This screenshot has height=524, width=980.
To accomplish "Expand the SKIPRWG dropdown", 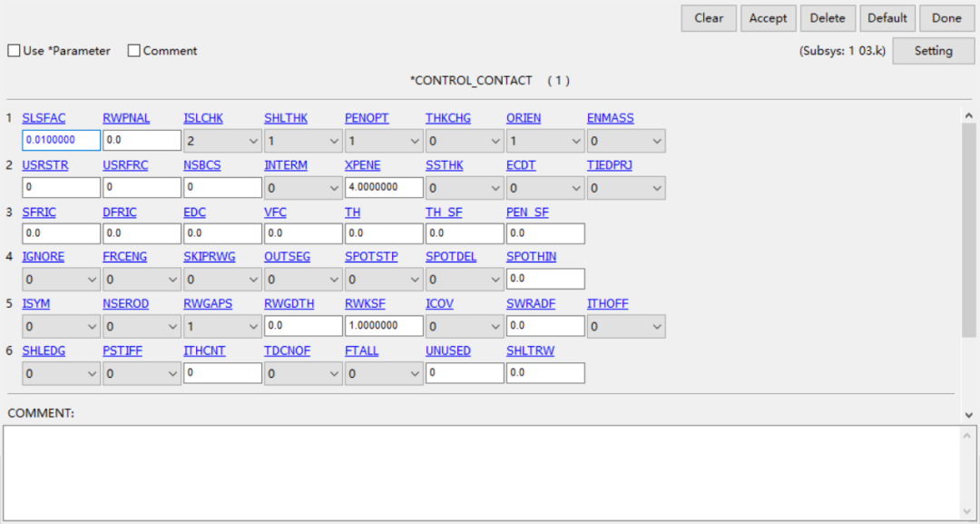I will pos(222,279).
